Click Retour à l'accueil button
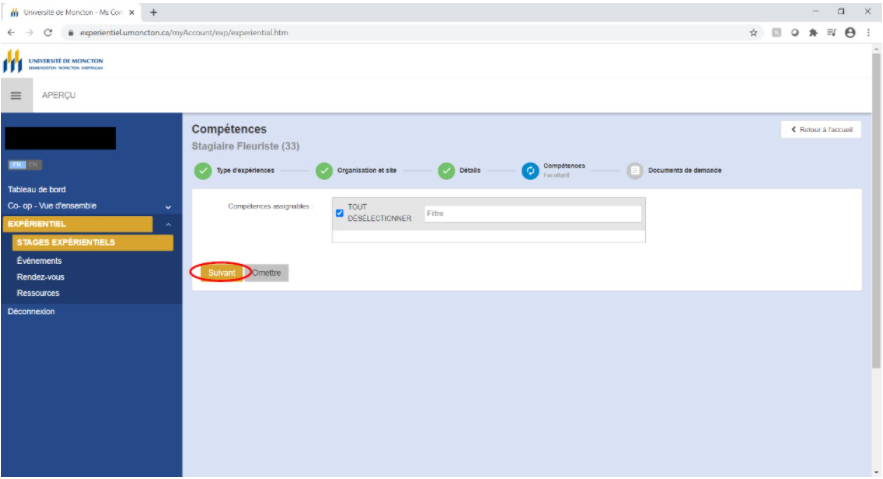Screen dimensions: 883x479 pos(821,129)
